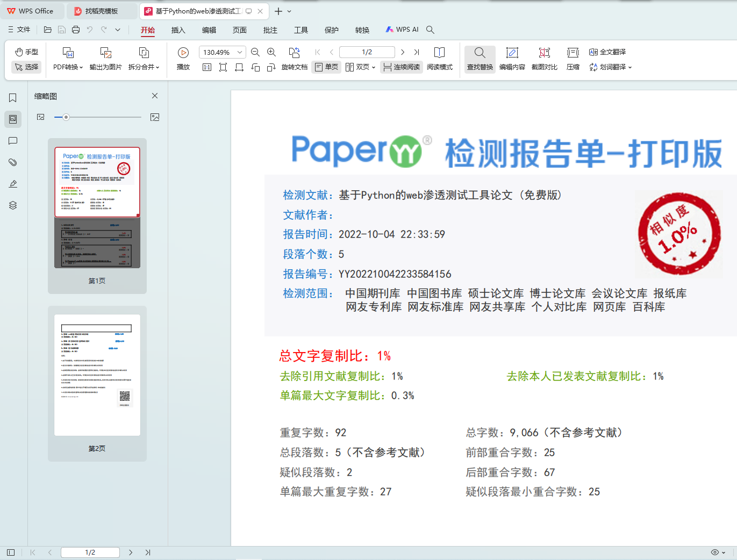The width and height of the screenshot is (737, 560).
Task: Click the status bar page field 1/2
Action: (x=90, y=552)
